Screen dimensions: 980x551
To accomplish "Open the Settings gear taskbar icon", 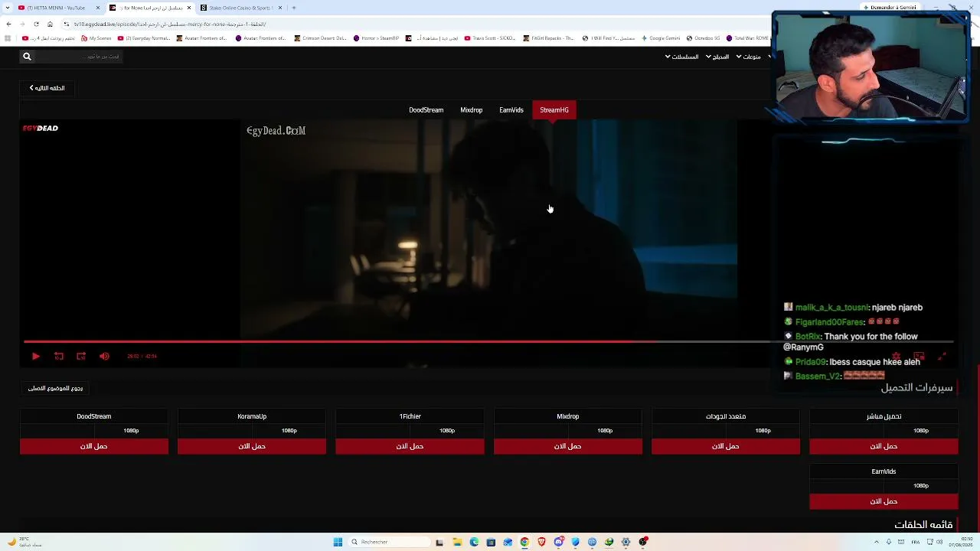I will point(626,542).
